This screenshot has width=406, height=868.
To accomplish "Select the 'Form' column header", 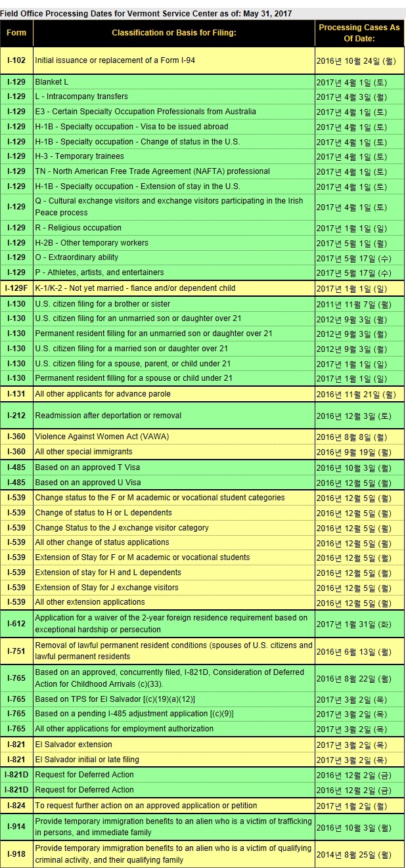I will tap(16, 33).
